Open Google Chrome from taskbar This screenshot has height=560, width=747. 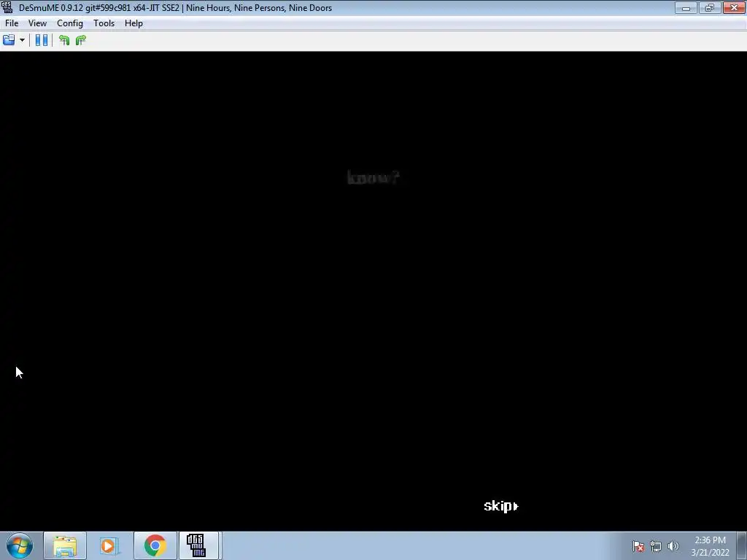[155, 545]
